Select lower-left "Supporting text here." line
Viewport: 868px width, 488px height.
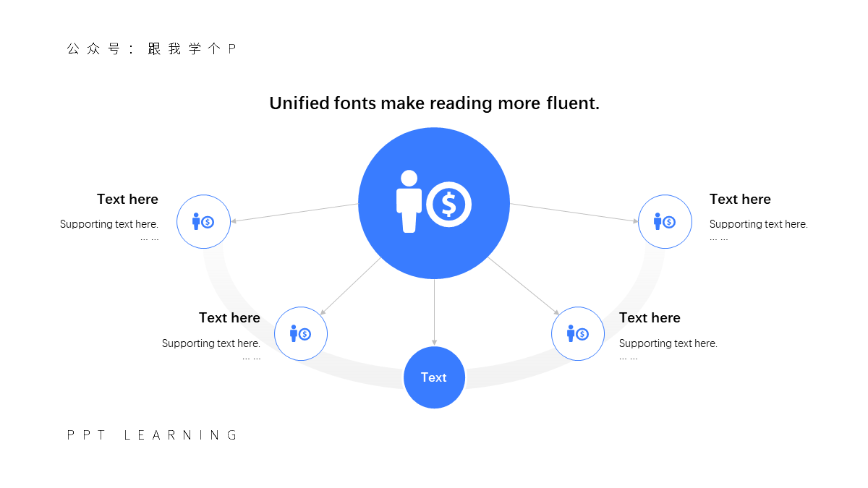pos(211,343)
